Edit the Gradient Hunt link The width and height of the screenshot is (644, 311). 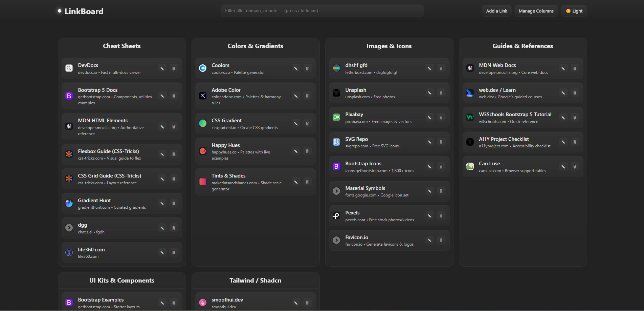click(x=162, y=203)
